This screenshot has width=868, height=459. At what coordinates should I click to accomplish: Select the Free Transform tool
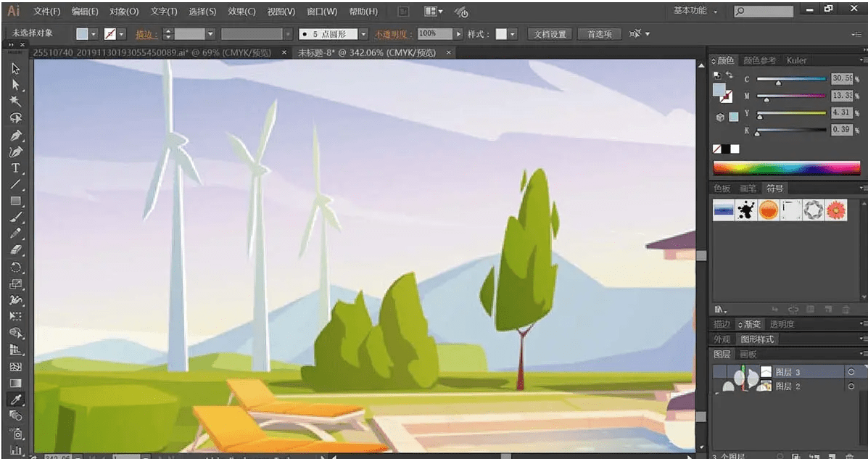[x=15, y=317]
